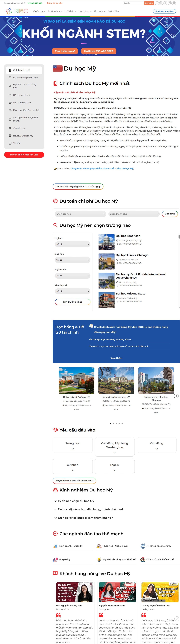Open the Quốc gia menu
Screen dimensions: 180x644
point(39,11)
